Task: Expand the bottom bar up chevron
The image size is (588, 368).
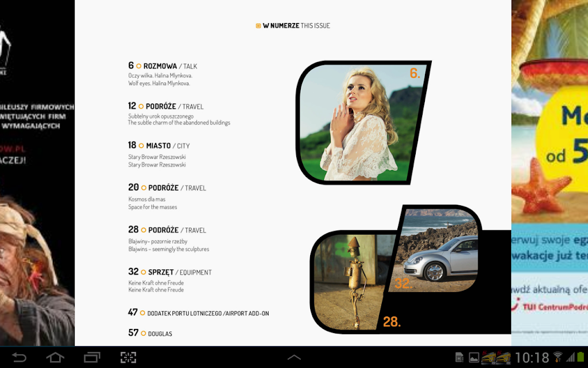Action: pyautogui.click(x=293, y=357)
